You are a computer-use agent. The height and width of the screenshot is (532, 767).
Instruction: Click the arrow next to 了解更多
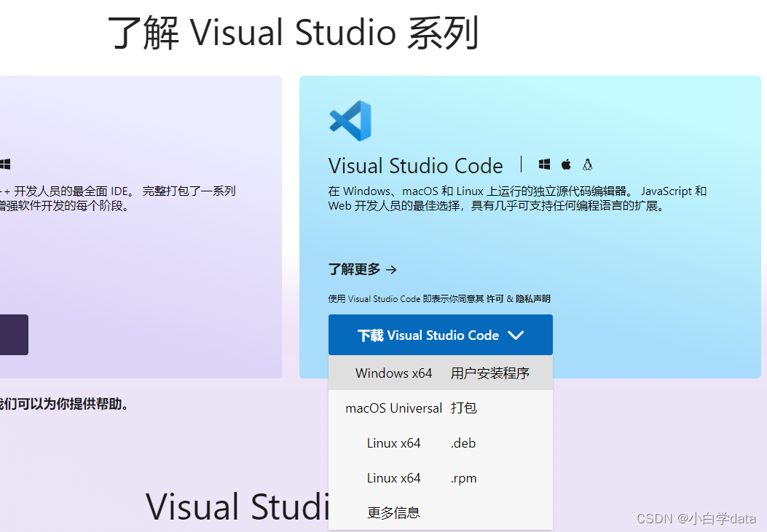[x=391, y=270]
